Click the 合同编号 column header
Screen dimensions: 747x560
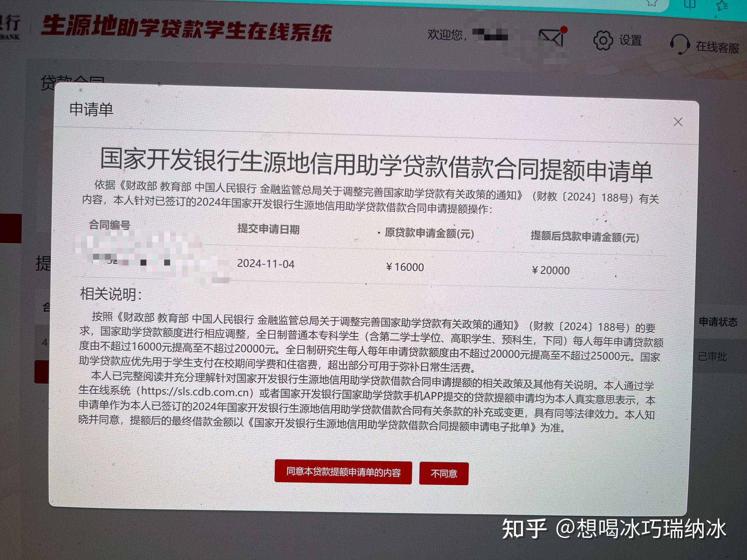pyautogui.click(x=109, y=225)
